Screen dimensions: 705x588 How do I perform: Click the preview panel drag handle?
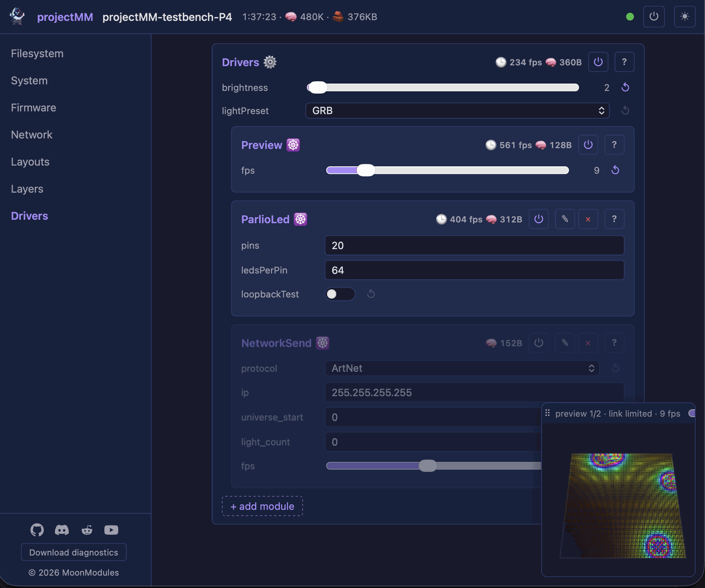[x=547, y=413]
